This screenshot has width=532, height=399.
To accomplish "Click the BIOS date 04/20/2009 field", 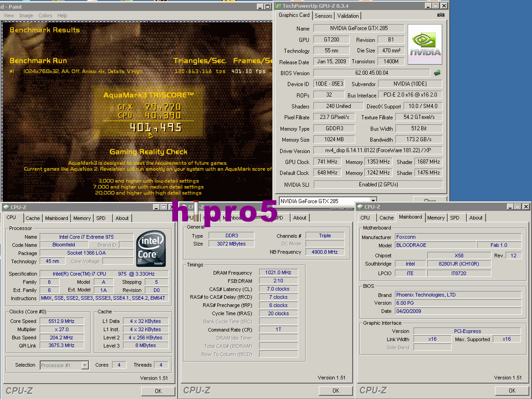I will pos(458,311).
